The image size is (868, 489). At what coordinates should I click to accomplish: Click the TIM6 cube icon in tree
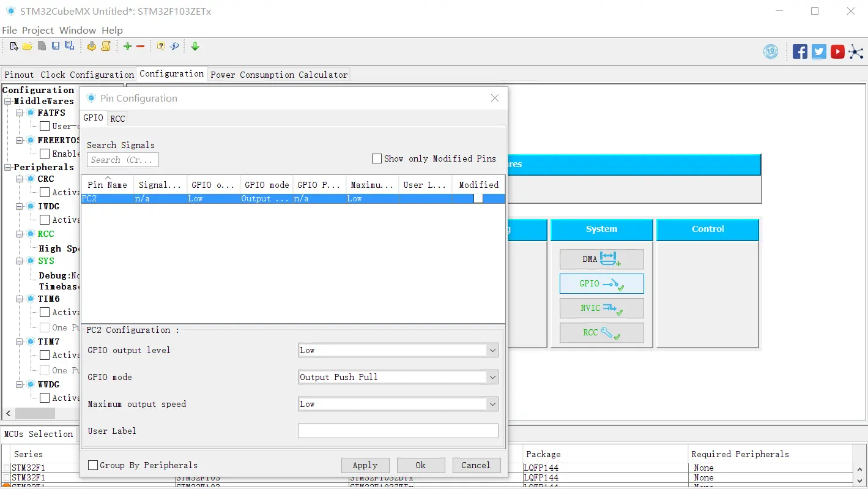31,299
